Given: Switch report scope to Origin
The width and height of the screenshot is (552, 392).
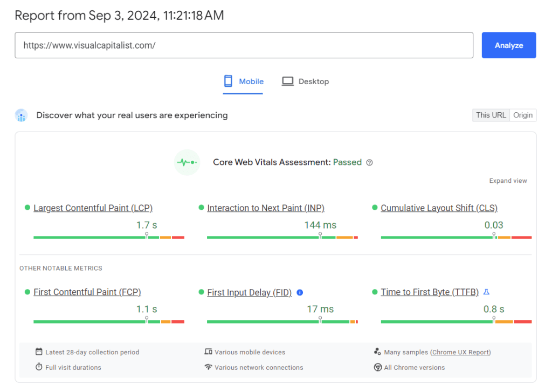Looking at the screenshot, I should coord(523,115).
